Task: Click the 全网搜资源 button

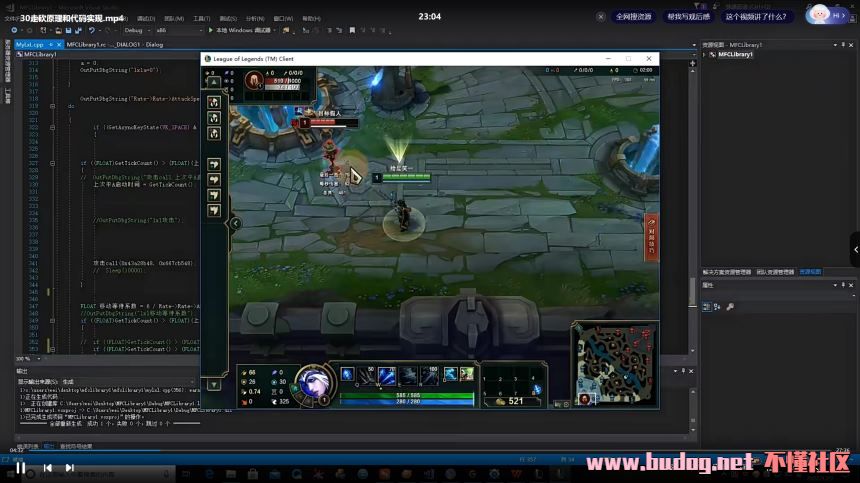Action: pos(633,16)
